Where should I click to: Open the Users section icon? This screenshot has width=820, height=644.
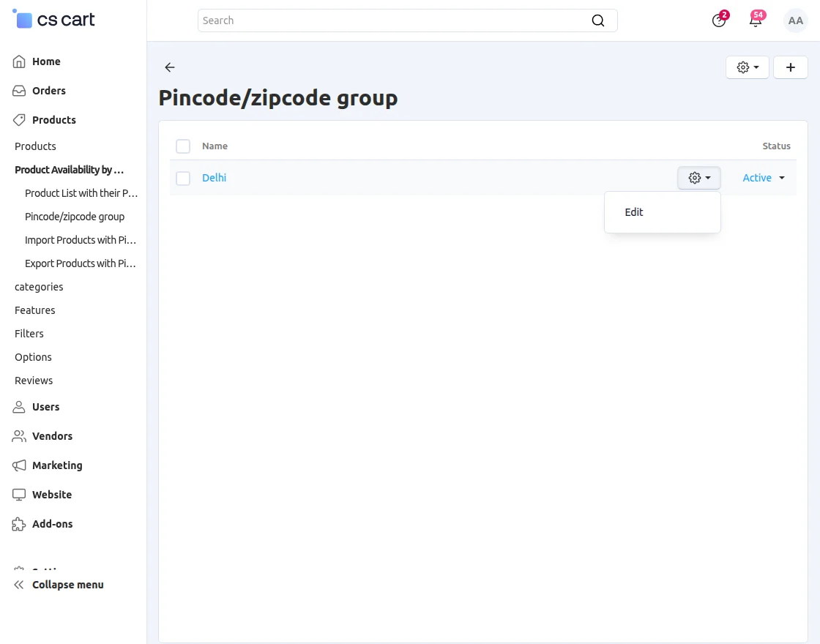tap(18, 407)
